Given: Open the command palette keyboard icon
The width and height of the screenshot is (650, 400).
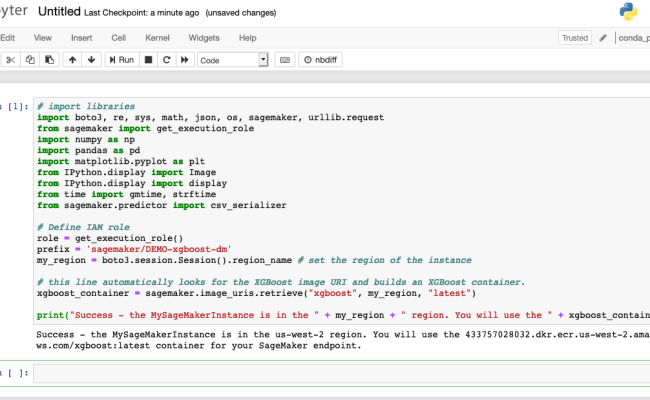Looking at the screenshot, I should tap(285, 60).
